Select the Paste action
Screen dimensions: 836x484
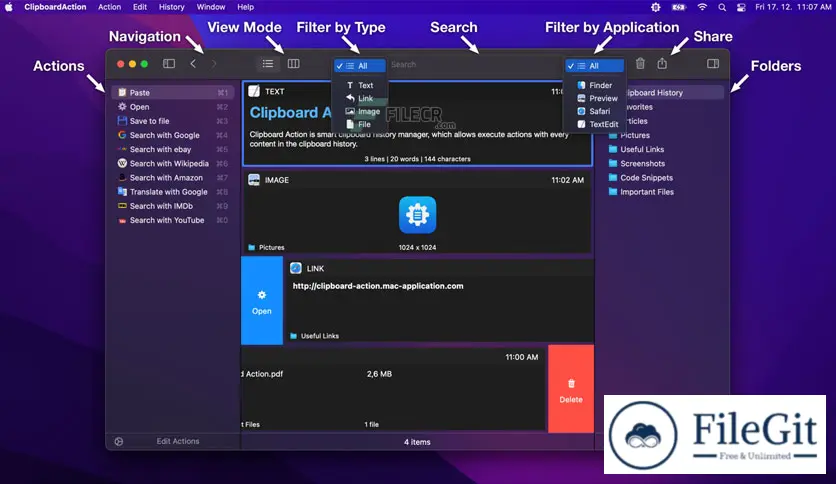tap(173, 93)
